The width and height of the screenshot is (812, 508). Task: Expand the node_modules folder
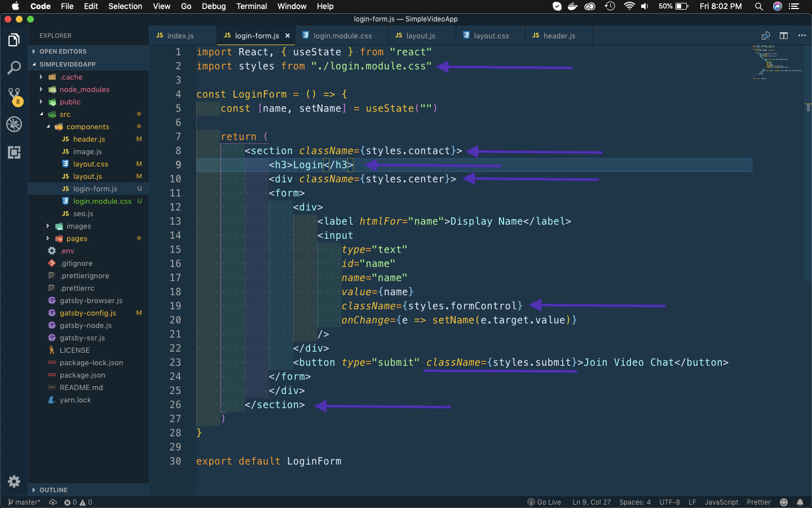tap(89, 89)
